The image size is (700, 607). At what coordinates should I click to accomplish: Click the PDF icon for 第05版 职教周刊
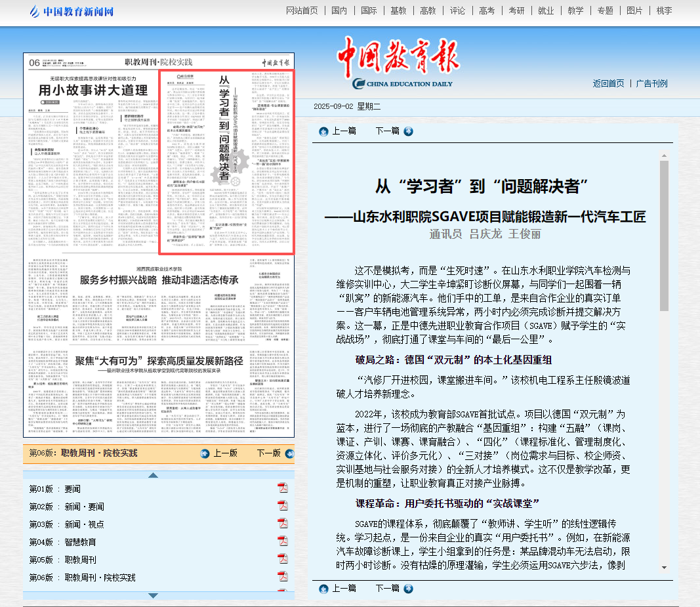[x=283, y=558]
